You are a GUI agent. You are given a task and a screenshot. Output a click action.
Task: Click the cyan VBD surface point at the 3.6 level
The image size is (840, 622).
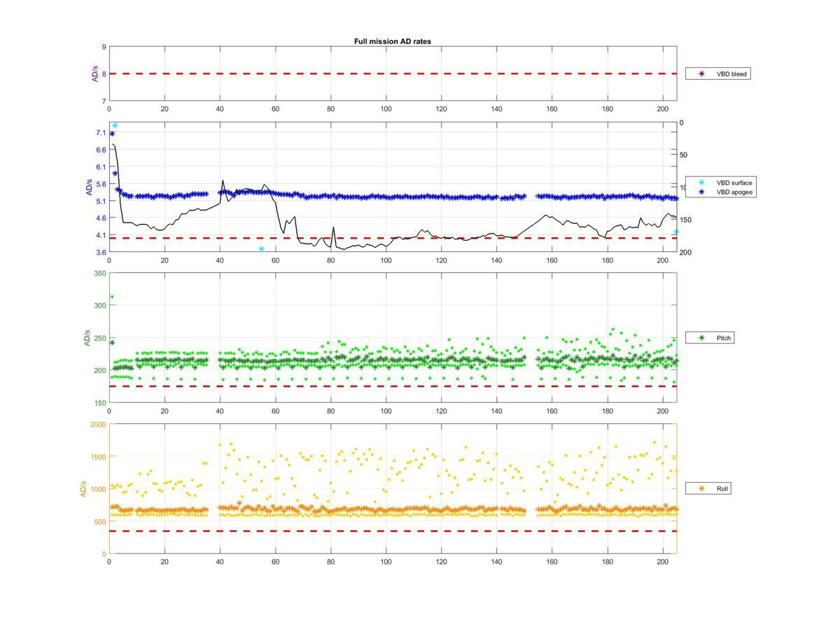[261, 249]
